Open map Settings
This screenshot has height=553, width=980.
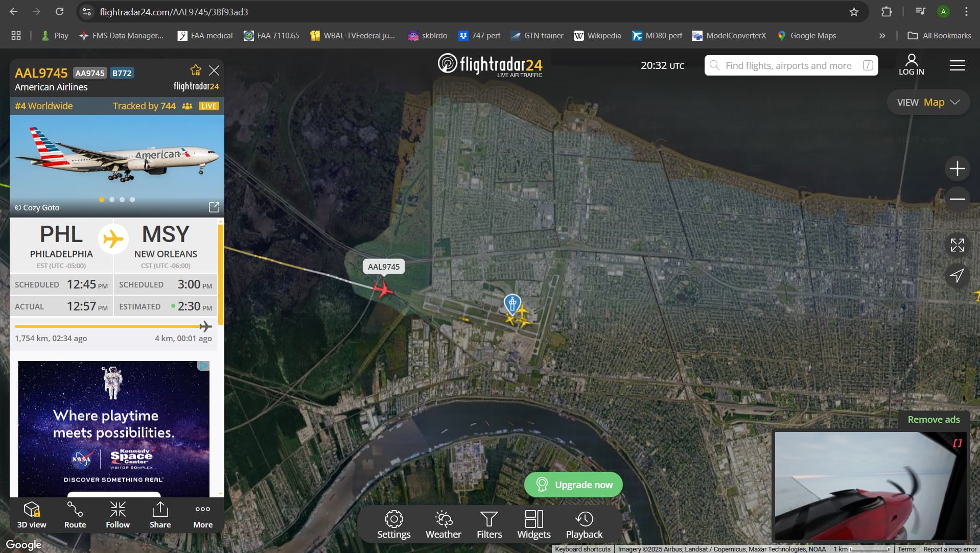pos(394,524)
